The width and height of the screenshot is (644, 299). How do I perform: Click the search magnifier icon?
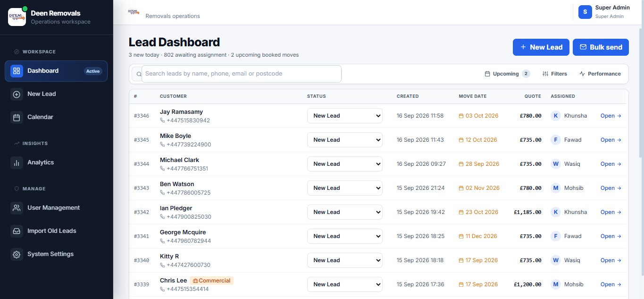coord(139,74)
